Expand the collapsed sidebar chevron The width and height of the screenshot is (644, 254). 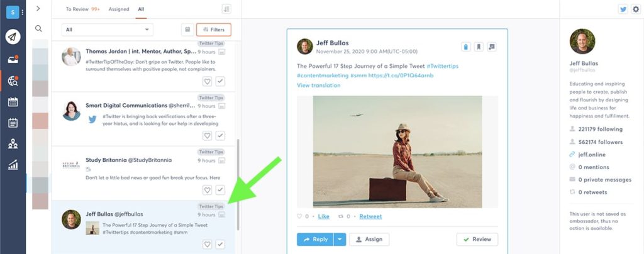[38, 8]
